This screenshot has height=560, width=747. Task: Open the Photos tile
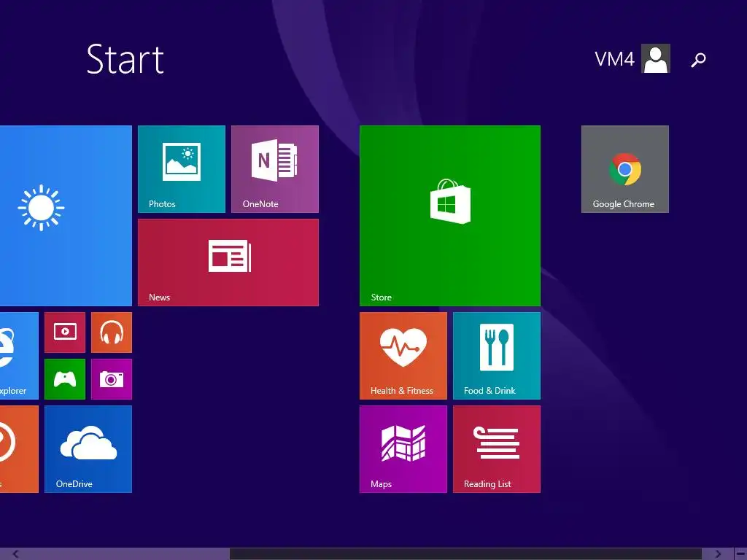pyautogui.click(x=182, y=169)
